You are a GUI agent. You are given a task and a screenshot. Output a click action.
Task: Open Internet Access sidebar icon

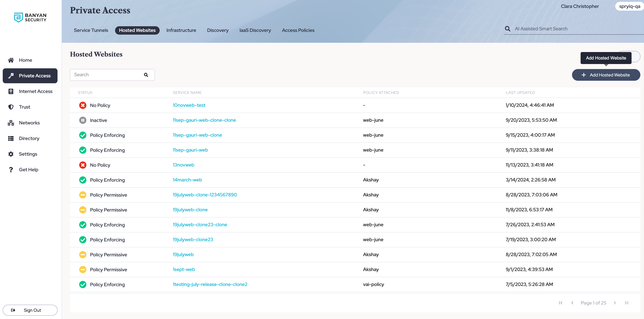pos(11,91)
